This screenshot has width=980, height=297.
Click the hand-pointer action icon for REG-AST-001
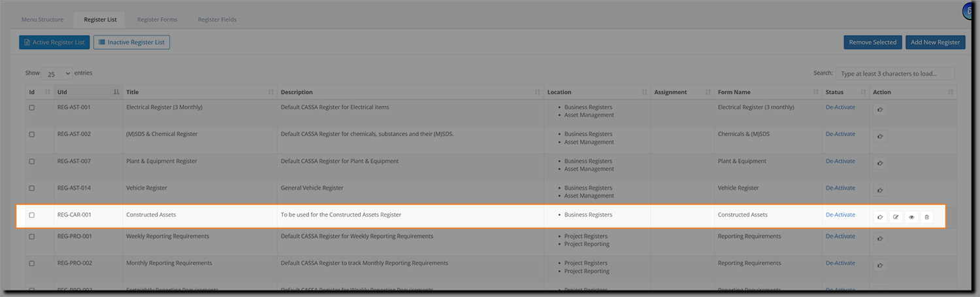tap(880, 110)
